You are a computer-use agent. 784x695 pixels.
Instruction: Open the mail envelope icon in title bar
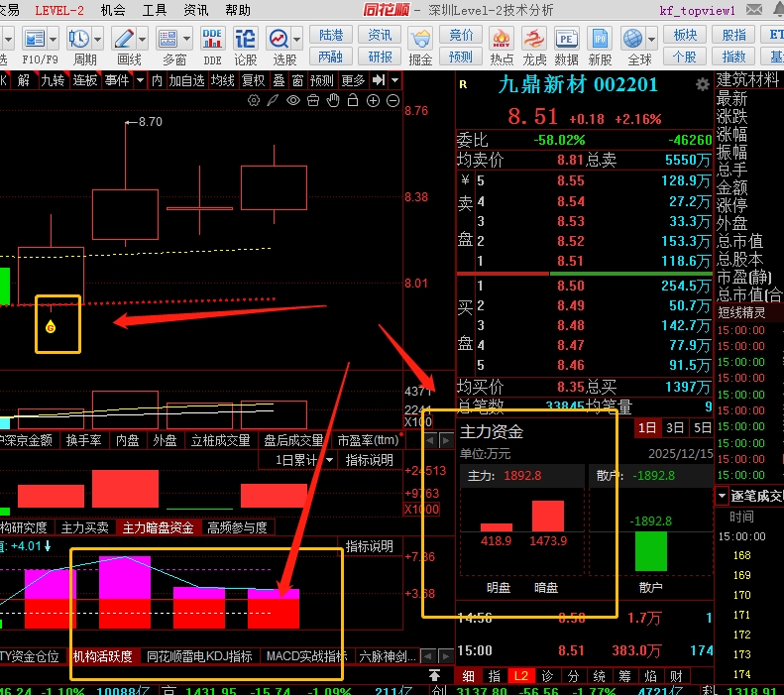pos(754,10)
